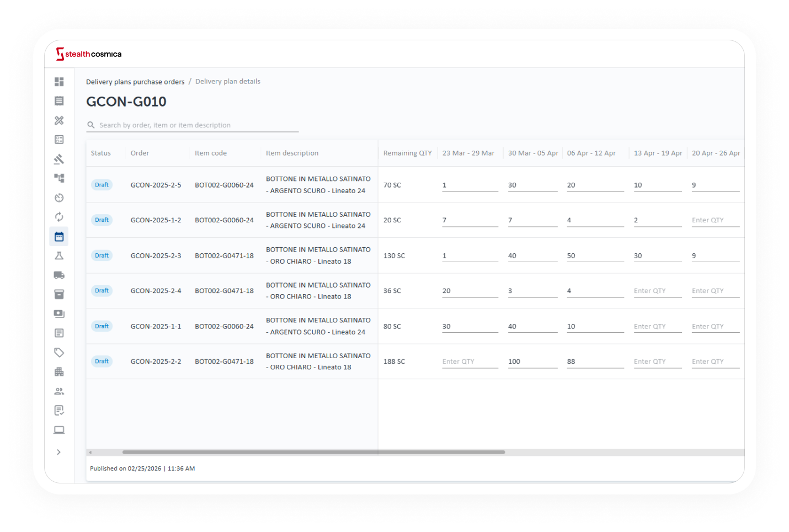The width and height of the screenshot is (789, 532).
Task: Open the dashboard icon in sidebar
Action: pos(59,82)
